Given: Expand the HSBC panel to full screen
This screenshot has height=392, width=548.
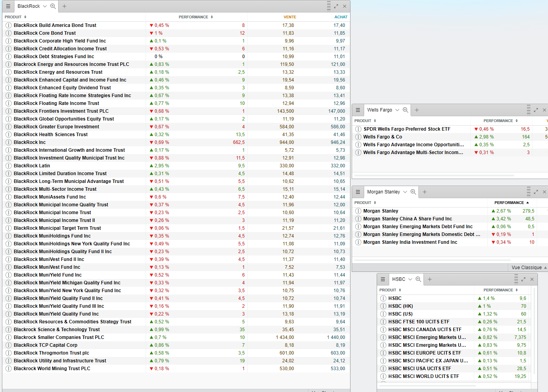Looking at the screenshot, I should point(523,279).
